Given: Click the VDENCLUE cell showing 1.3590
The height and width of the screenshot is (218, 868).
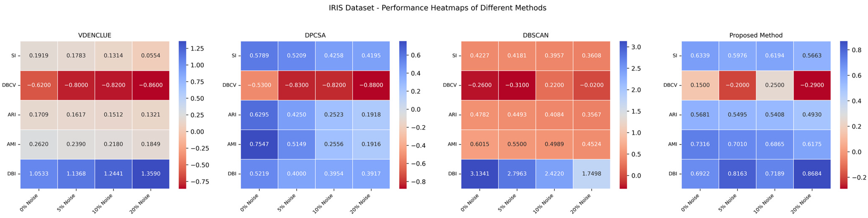Looking at the screenshot, I should click(151, 174).
